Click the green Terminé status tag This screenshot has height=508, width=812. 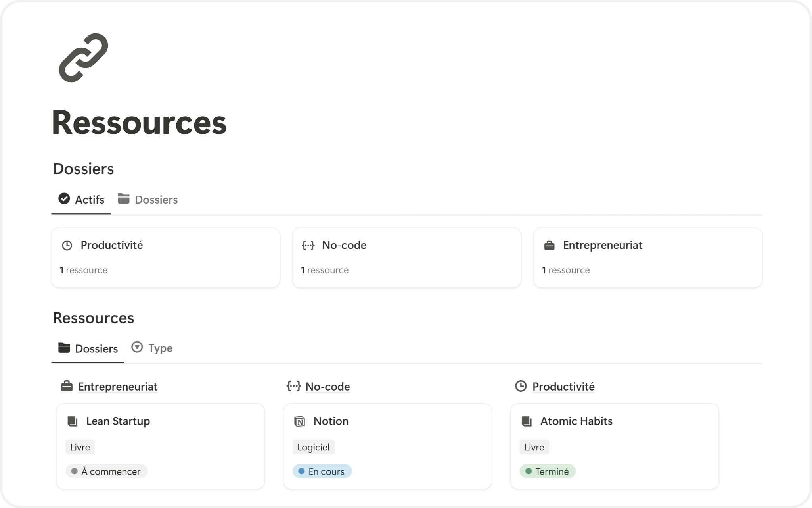[548, 471]
